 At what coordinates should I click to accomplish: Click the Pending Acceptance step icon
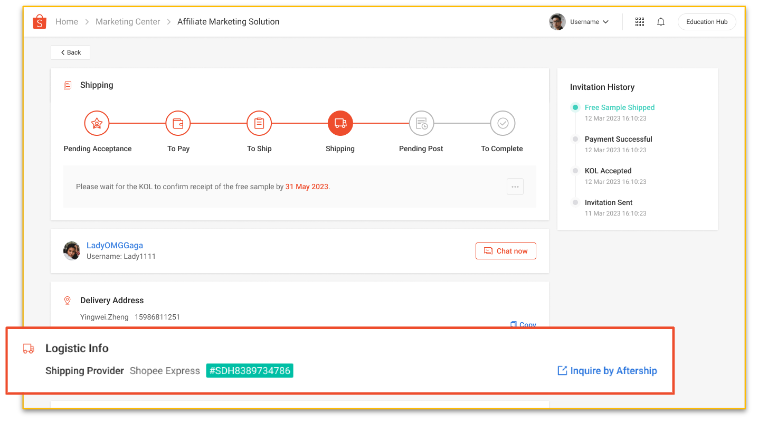[x=97, y=123]
